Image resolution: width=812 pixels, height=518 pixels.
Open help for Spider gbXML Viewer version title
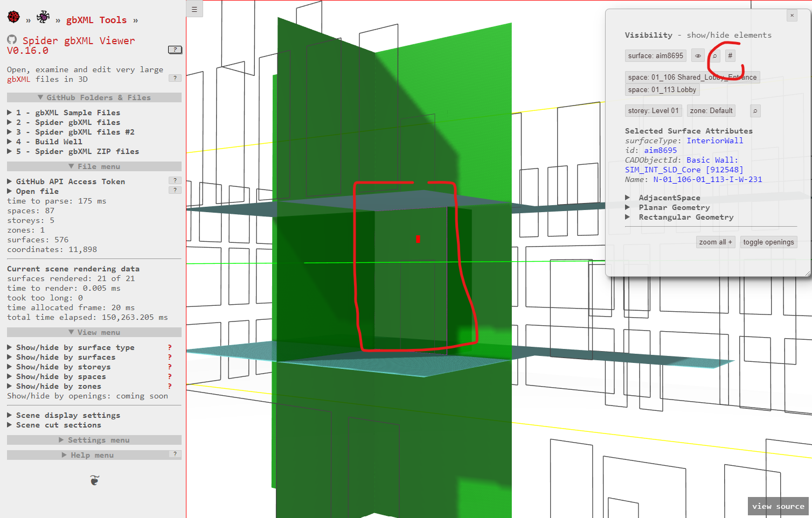[x=175, y=50]
